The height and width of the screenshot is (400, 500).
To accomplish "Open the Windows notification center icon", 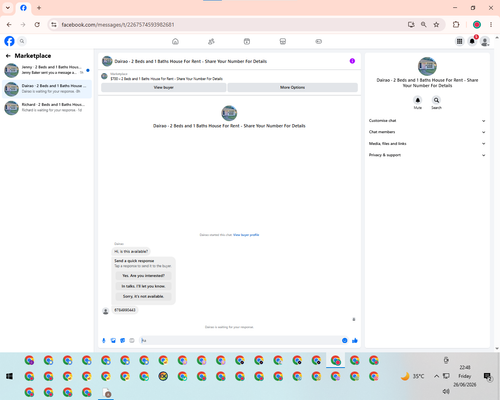I will pos(488,376).
